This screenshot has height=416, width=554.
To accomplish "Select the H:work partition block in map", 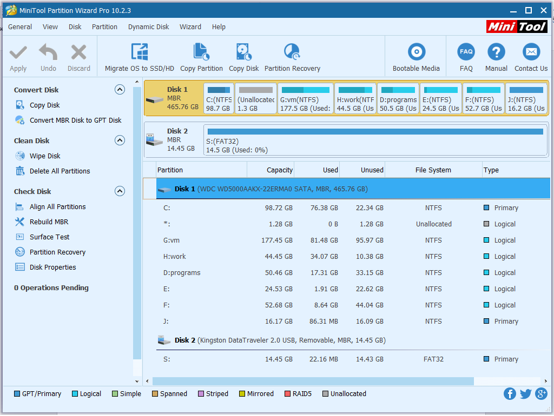I will [x=355, y=99].
